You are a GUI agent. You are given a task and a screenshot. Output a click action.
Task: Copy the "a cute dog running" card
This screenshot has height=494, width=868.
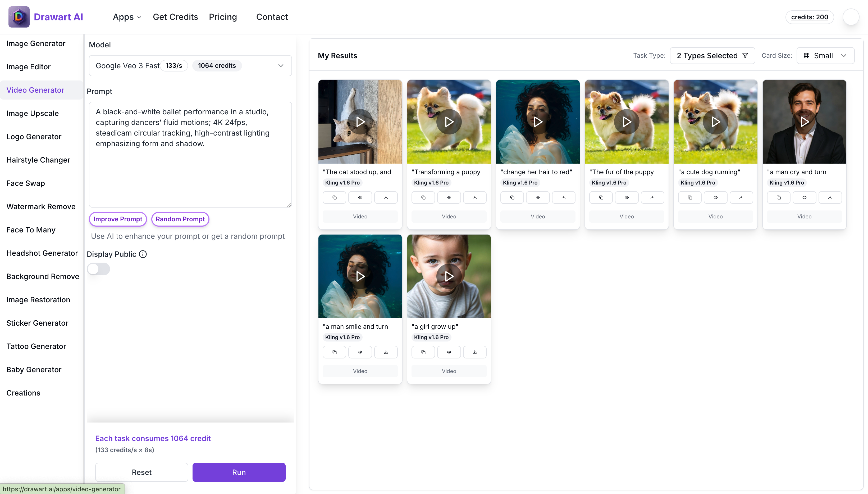click(x=689, y=197)
